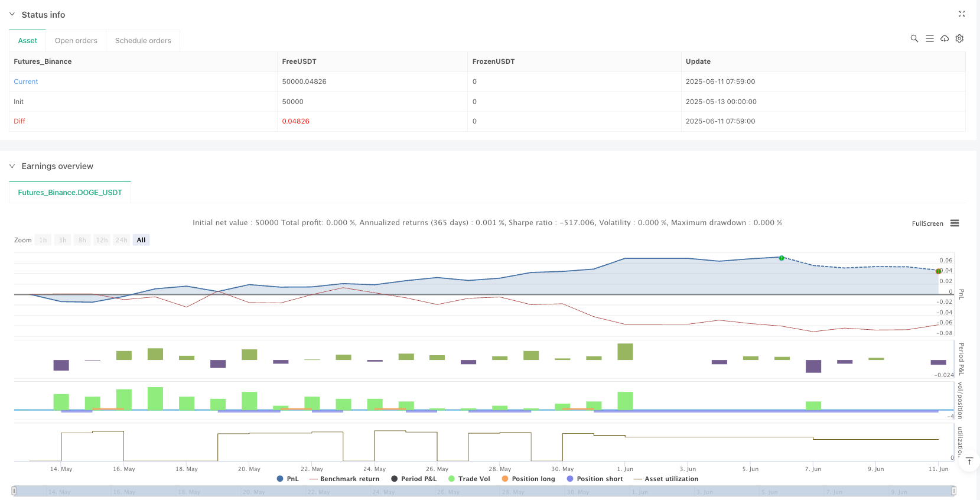Click the left handle of the range navigator
The height and width of the screenshot is (500, 980).
[x=14, y=491]
